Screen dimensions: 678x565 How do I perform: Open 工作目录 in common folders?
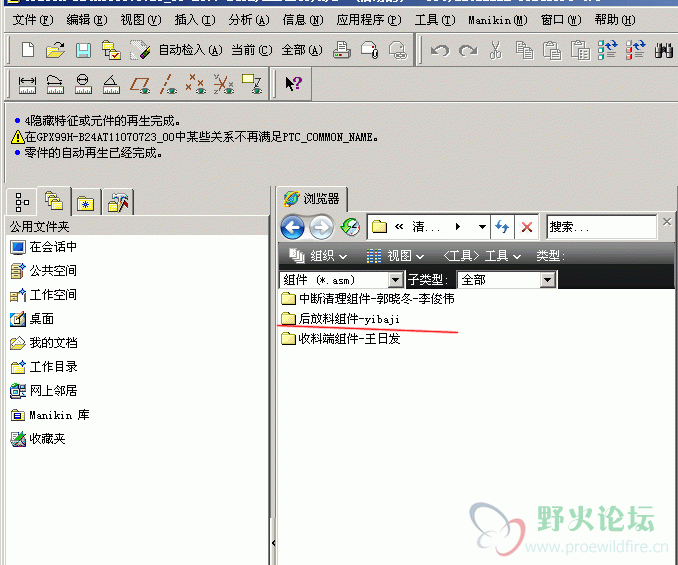44,367
